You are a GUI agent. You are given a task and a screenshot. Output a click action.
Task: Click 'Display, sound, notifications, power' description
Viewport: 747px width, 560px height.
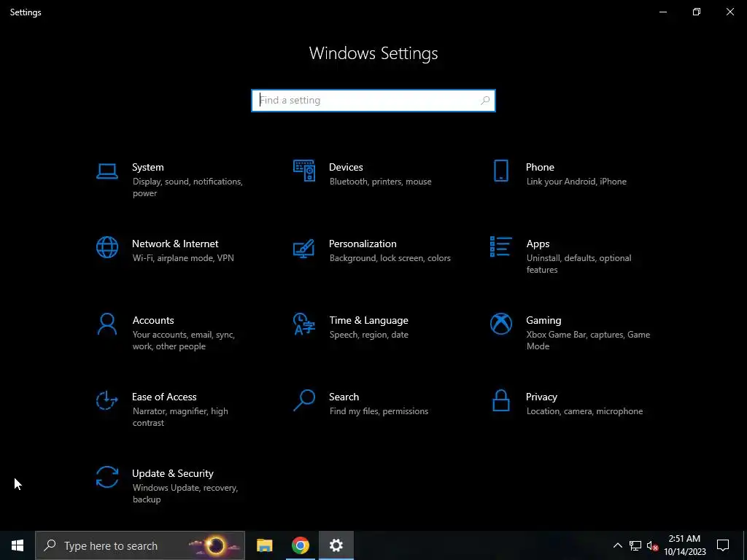(187, 187)
